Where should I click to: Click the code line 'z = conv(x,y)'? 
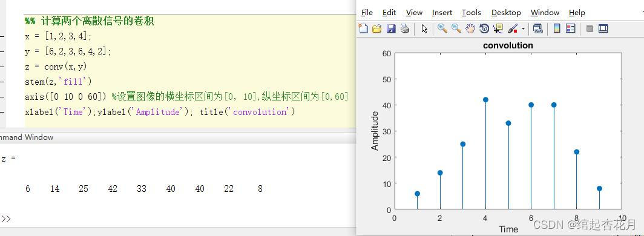click(x=56, y=67)
